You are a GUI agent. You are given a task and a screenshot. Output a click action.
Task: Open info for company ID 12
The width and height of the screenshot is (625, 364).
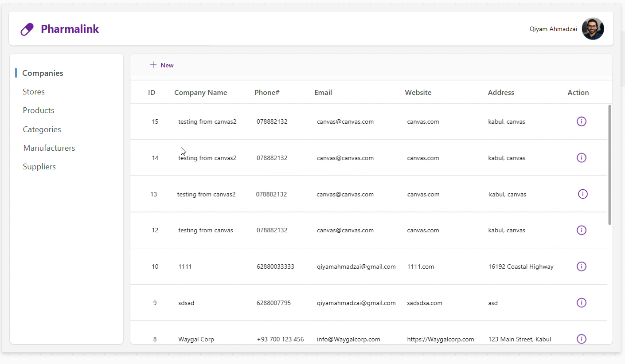coord(581,230)
